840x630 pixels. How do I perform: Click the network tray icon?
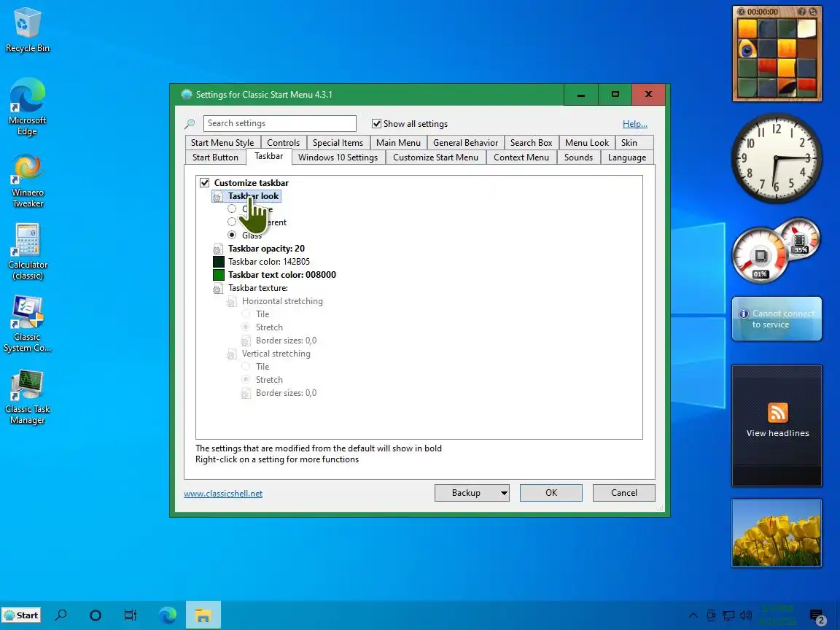point(728,615)
